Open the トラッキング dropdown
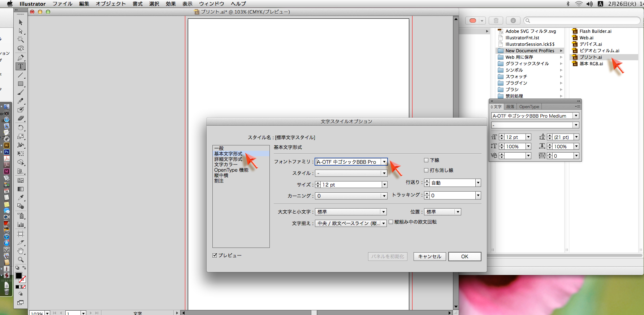644x315 pixels. (478, 196)
